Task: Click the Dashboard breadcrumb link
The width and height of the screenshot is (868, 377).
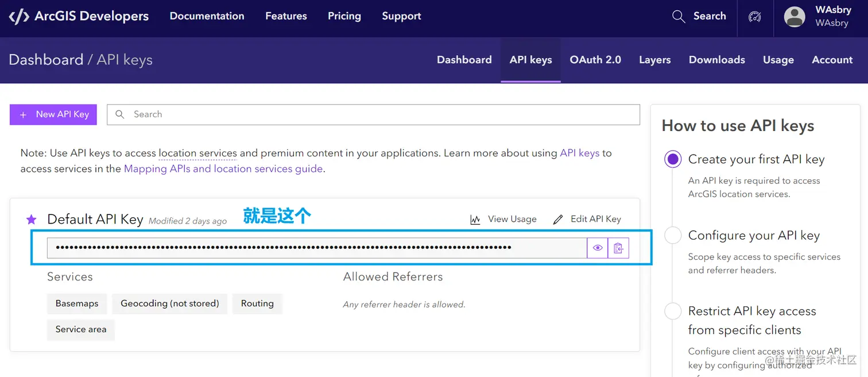Action: click(46, 60)
